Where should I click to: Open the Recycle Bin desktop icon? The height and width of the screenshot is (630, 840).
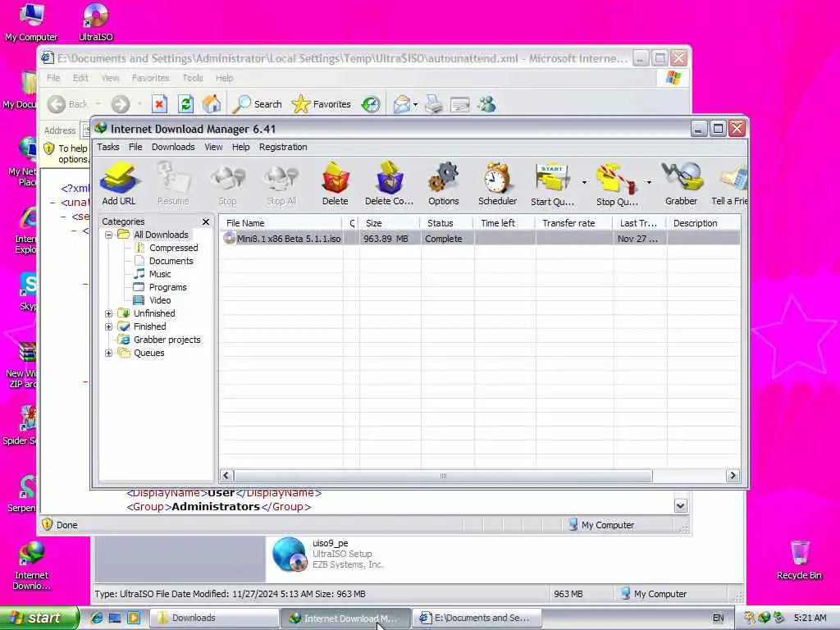point(799,559)
